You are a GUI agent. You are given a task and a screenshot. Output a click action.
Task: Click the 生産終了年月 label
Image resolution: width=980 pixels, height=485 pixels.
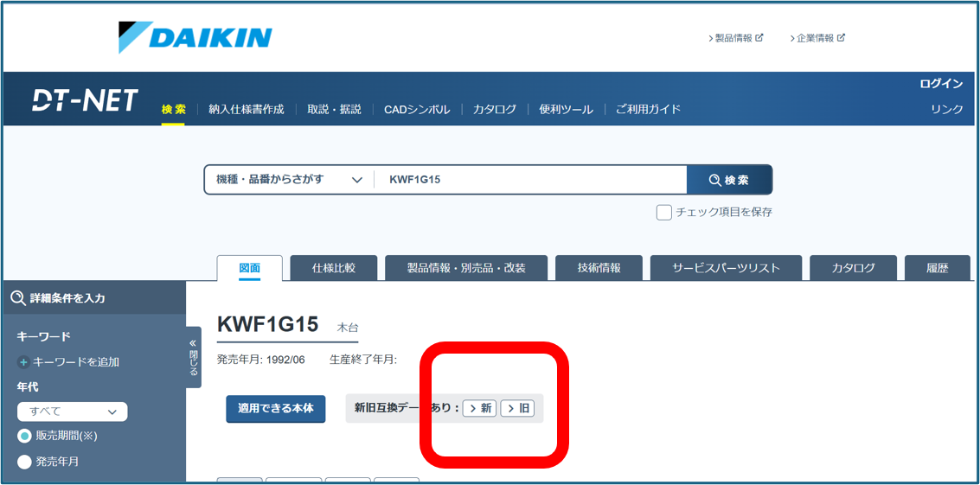point(363,360)
